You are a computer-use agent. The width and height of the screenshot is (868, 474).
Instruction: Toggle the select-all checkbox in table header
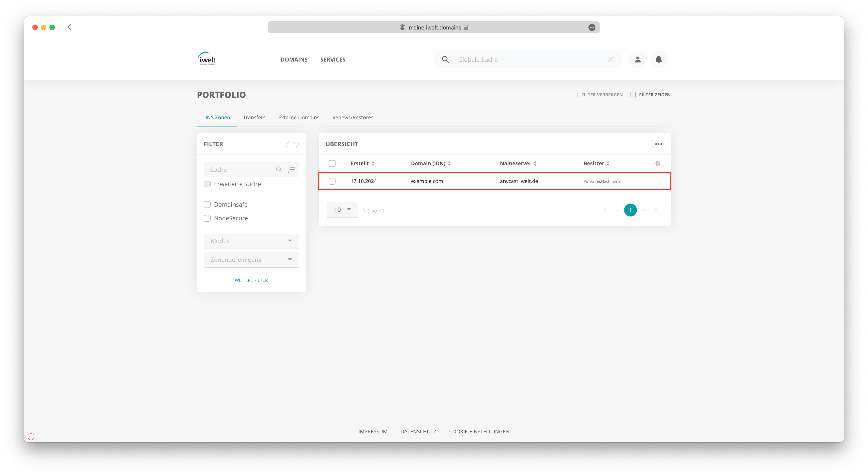[332, 163]
